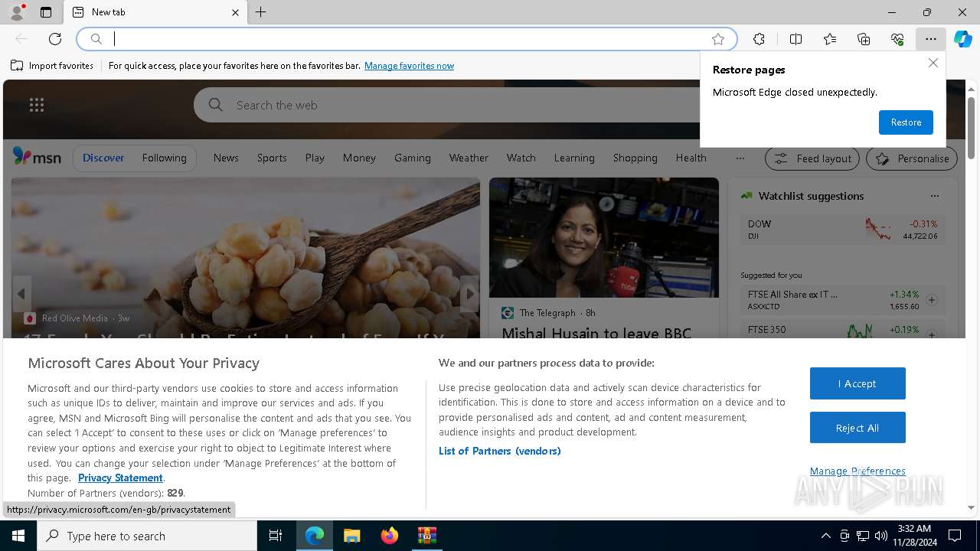Click the Import favorites item
The width and height of the screenshot is (980, 551).
coord(52,66)
